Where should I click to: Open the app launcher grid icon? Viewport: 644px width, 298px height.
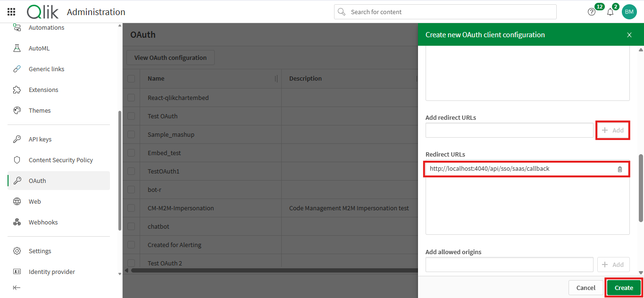click(11, 11)
